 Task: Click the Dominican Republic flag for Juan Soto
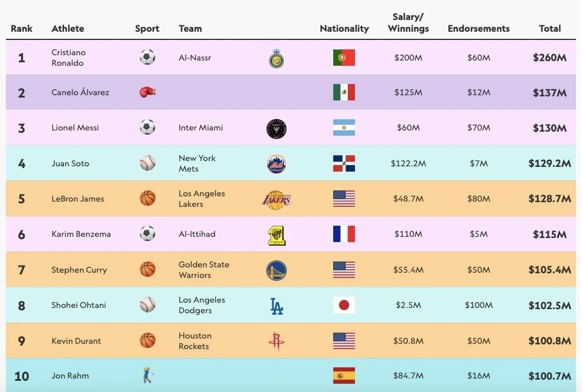344,163
